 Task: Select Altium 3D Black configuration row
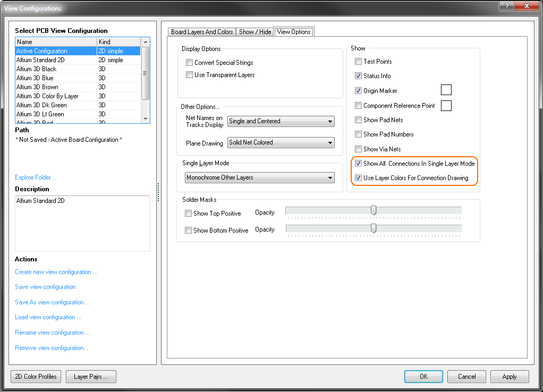[78, 69]
